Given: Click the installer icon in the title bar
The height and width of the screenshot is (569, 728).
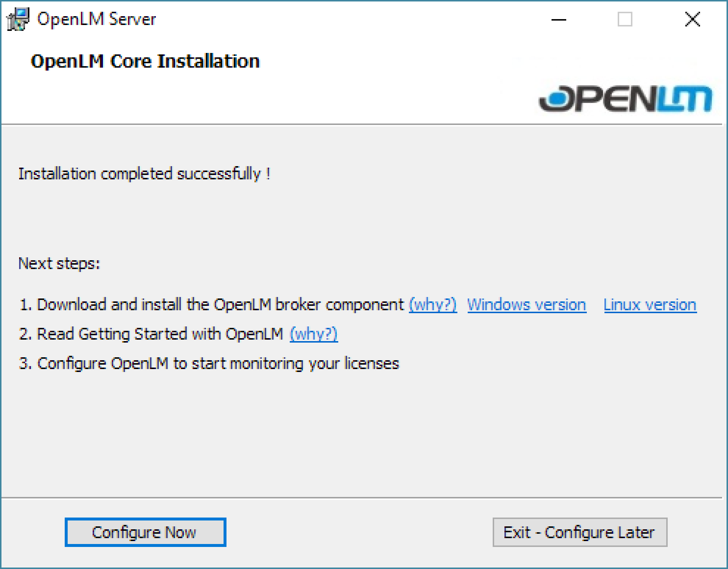Looking at the screenshot, I should [18, 19].
